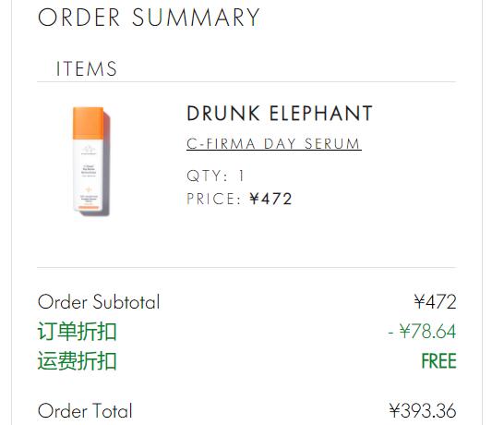
Task: Select the subtotal amount ¥472
Action: point(435,302)
